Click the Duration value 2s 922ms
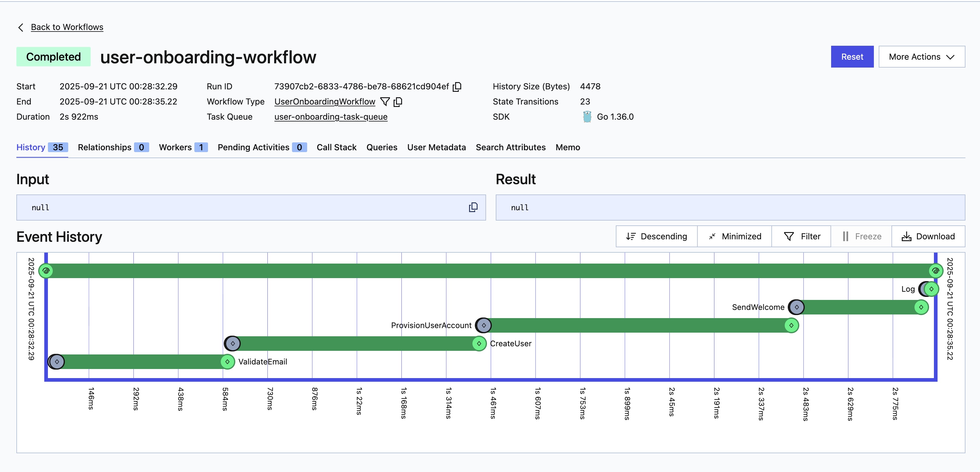This screenshot has width=980, height=472. pyautogui.click(x=79, y=117)
